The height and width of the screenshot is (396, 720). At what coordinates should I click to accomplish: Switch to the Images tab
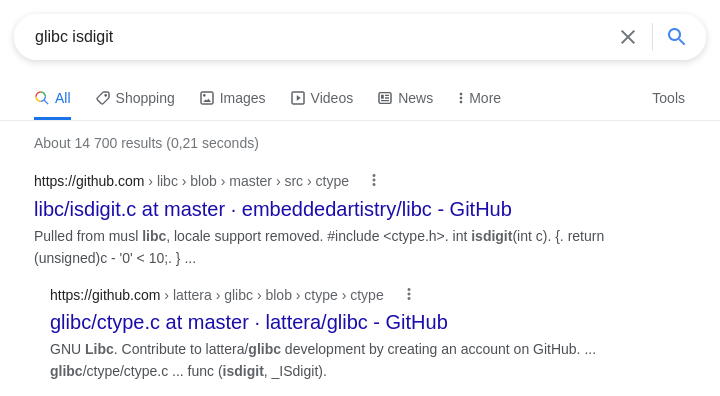pos(232,98)
